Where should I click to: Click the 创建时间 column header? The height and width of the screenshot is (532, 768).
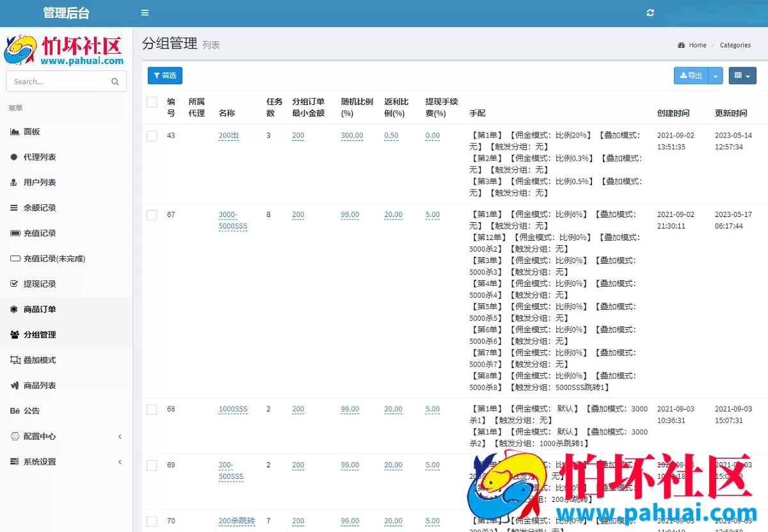tap(673, 113)
